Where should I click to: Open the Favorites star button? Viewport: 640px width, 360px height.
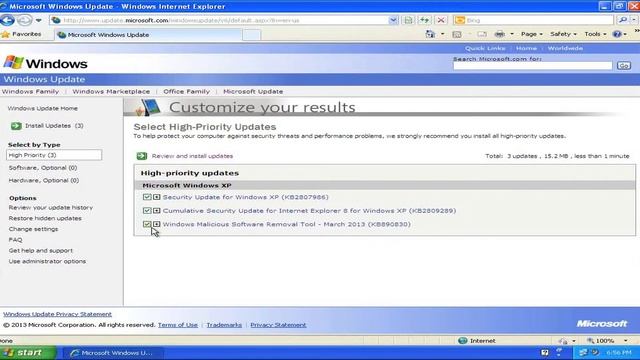tap(21, 34)
